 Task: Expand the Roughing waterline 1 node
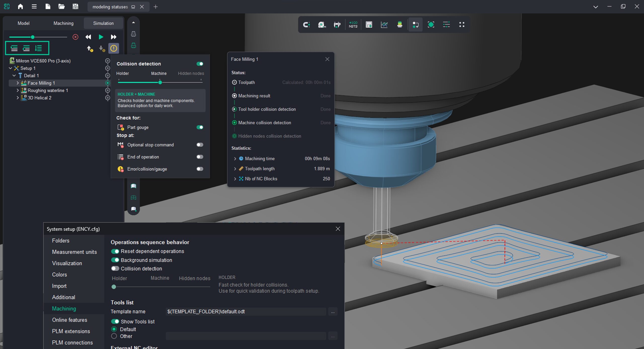(x=18, y=90)
